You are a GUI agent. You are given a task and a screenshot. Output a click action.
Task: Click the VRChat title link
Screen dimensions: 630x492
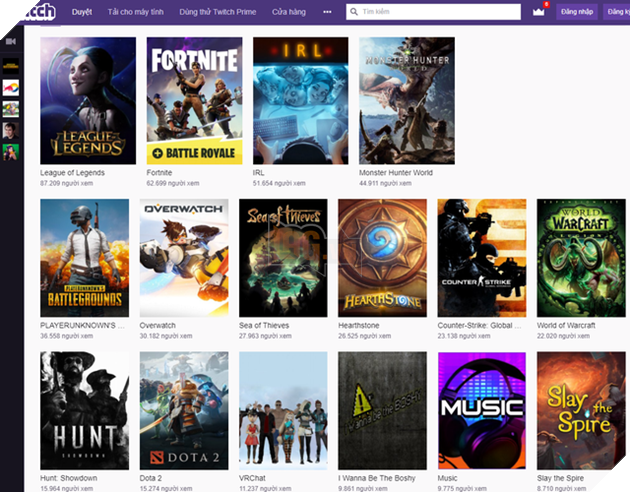pos(252,478)
